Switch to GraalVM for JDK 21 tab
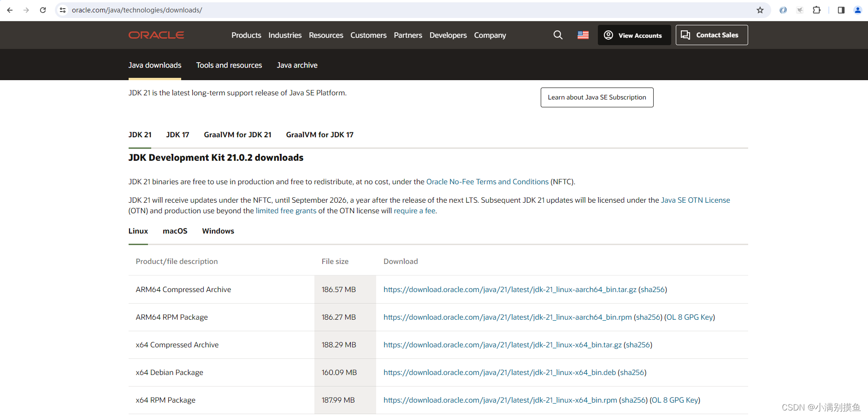The width and height of the screenshot is (868, 416). pyautogui.click(x=237, y=135)
